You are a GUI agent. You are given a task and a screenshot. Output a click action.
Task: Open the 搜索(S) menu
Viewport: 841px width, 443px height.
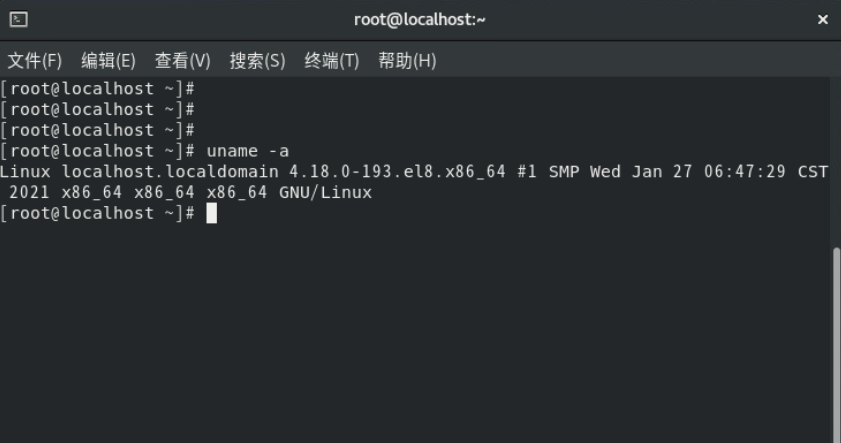[257, 61]
